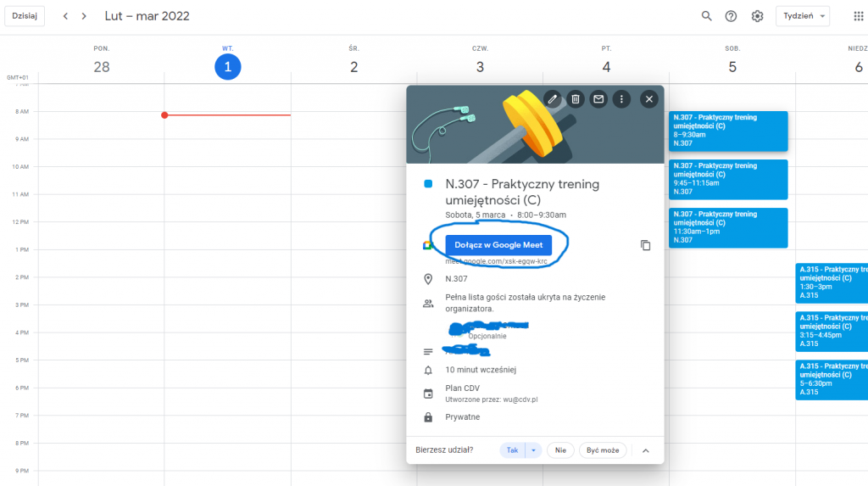This screenshot has height=486, width=868.
Task: Click the Sobota, 5 marca date text
Action: (x=475, y=215)
